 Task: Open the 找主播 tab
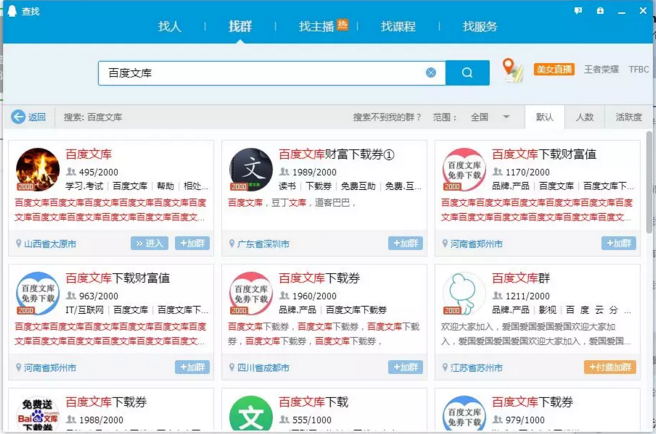316,26
